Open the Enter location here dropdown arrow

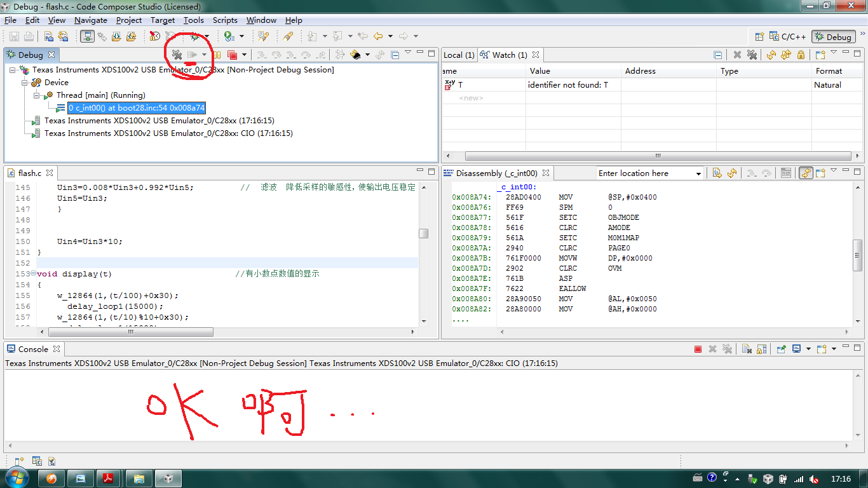click(698, 173)
